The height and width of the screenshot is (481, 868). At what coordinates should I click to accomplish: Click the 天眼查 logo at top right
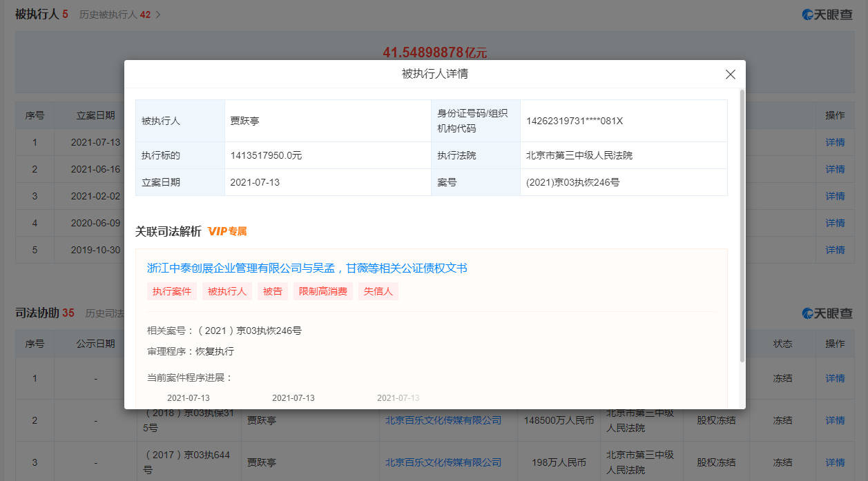pos(827,14)
